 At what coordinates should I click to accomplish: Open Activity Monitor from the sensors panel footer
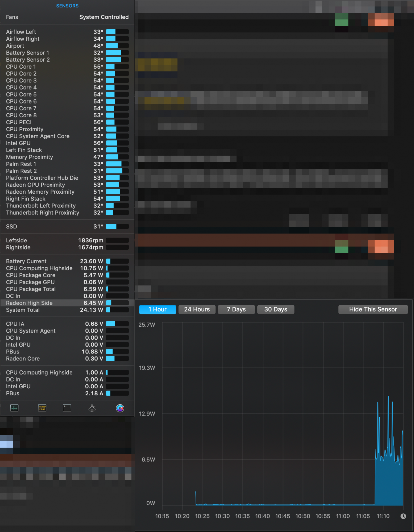(x=14, y=408)
